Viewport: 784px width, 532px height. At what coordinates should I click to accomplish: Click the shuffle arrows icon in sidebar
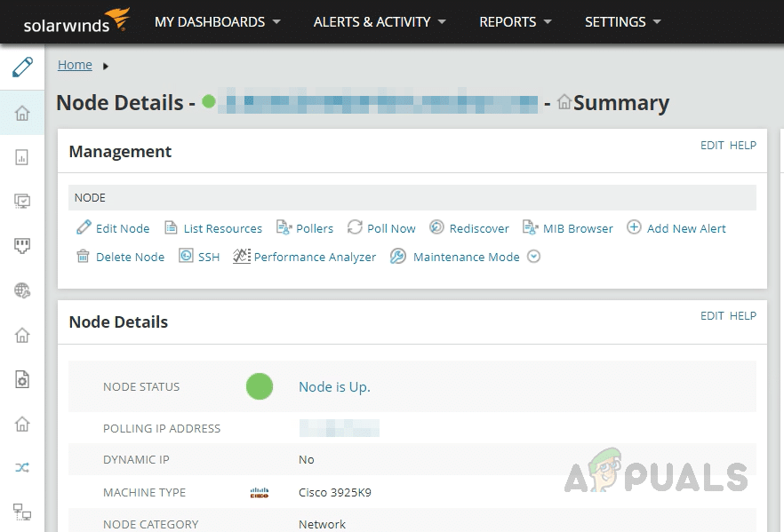[22, 467]
